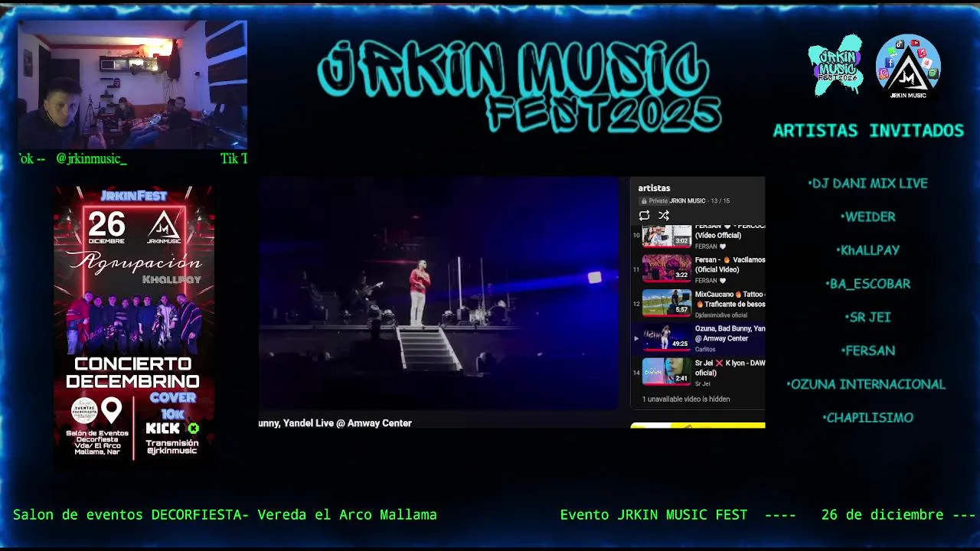Click the concert video player
Screen dimensions: 980x551
438,295
